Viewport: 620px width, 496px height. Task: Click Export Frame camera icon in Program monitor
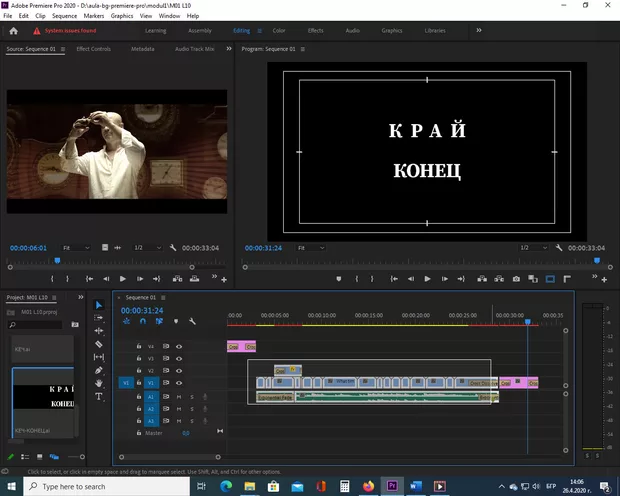(x=516, y=279)
